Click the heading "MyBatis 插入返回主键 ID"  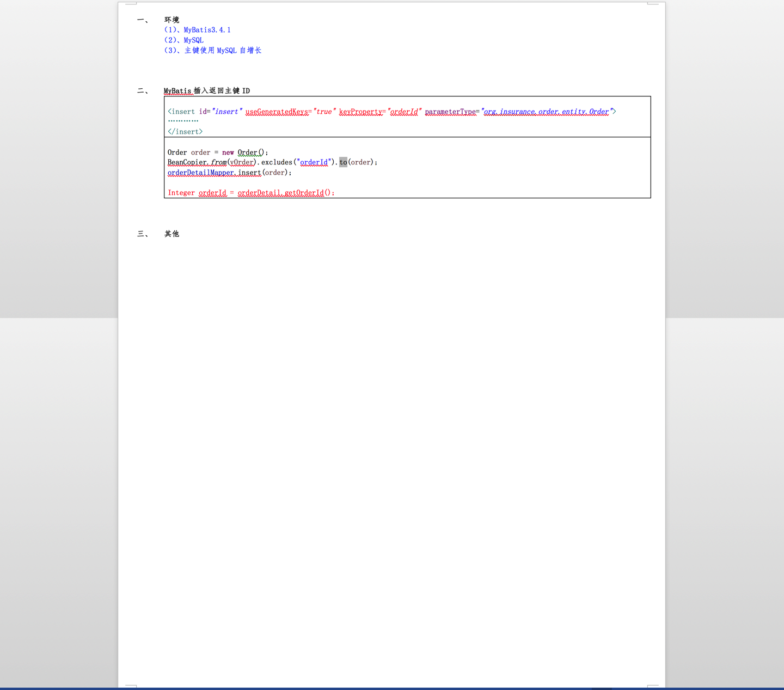coord(207,91)
